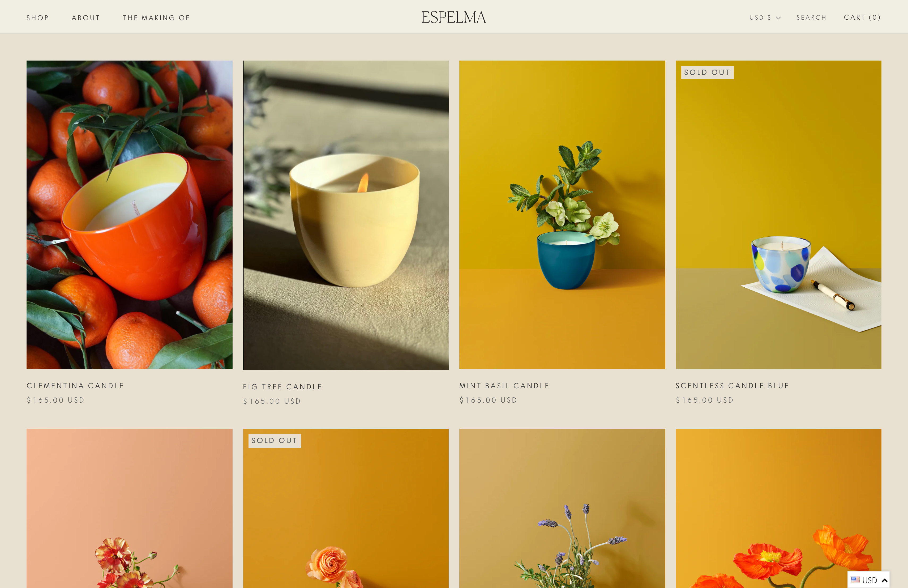Open The Making Of page

156,18
